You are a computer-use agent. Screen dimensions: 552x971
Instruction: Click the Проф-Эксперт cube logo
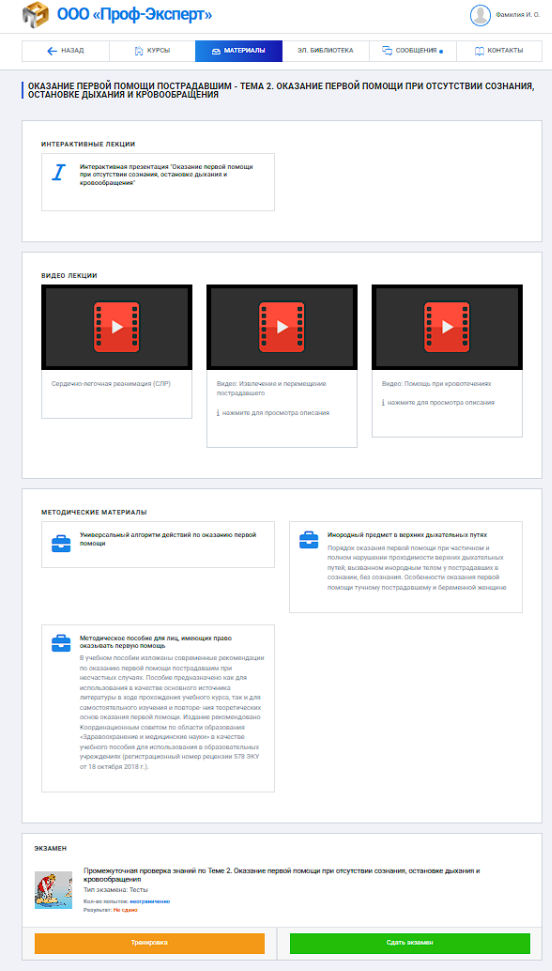36,15
